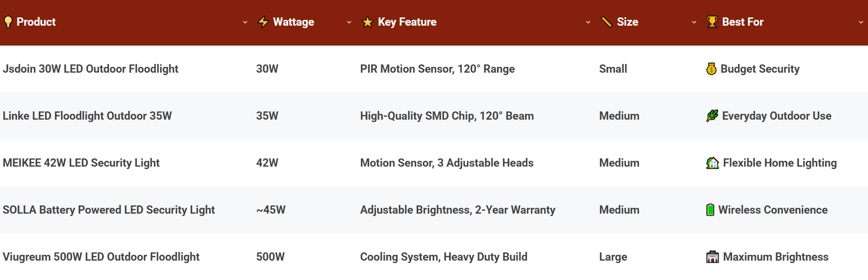The image size is (868, 280).
Task: Click the lightbulb icon beside Product
Action: click(x=8, y=22)
